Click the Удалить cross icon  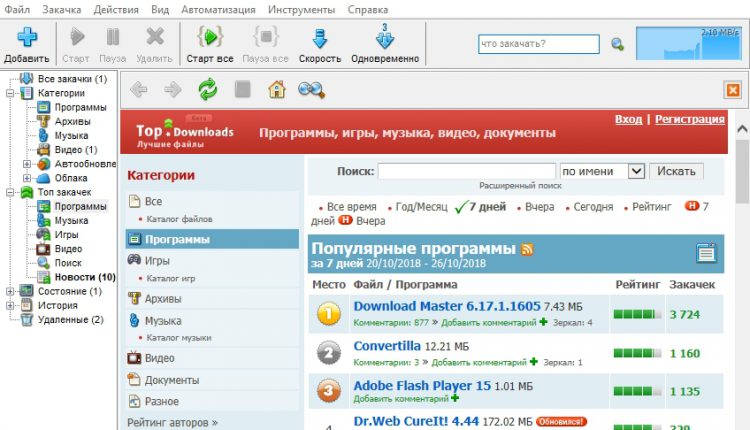point(154,36)
